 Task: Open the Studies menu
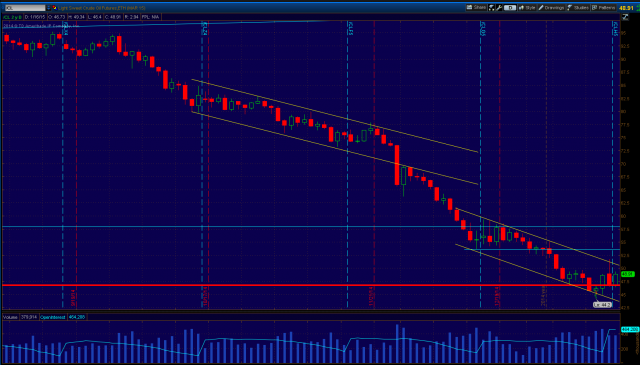(578, 8)
